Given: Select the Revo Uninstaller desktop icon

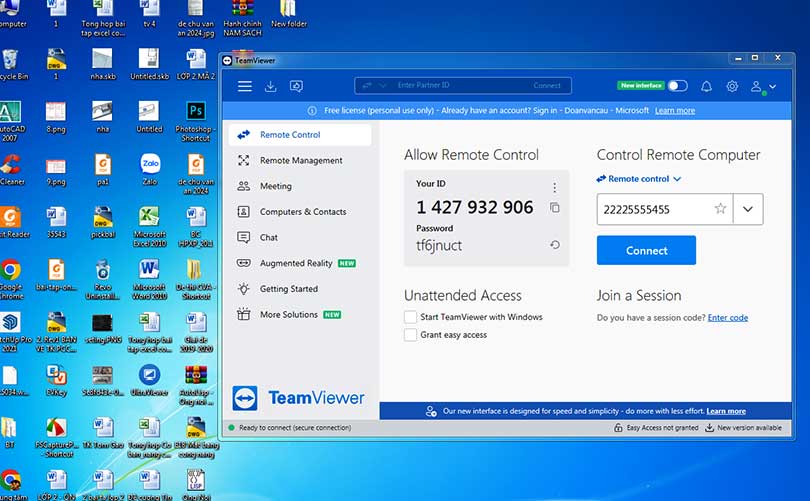Looking at the screenshot, I should pyautogui.click(x=102, y=279).
